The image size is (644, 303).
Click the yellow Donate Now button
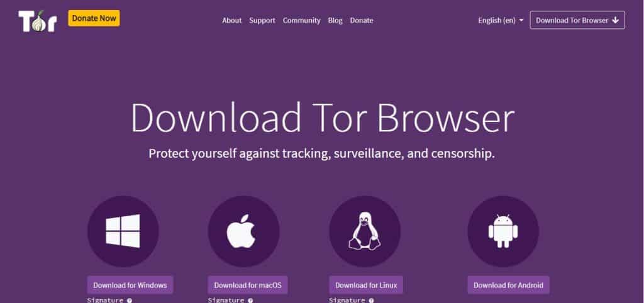point(94,18)
